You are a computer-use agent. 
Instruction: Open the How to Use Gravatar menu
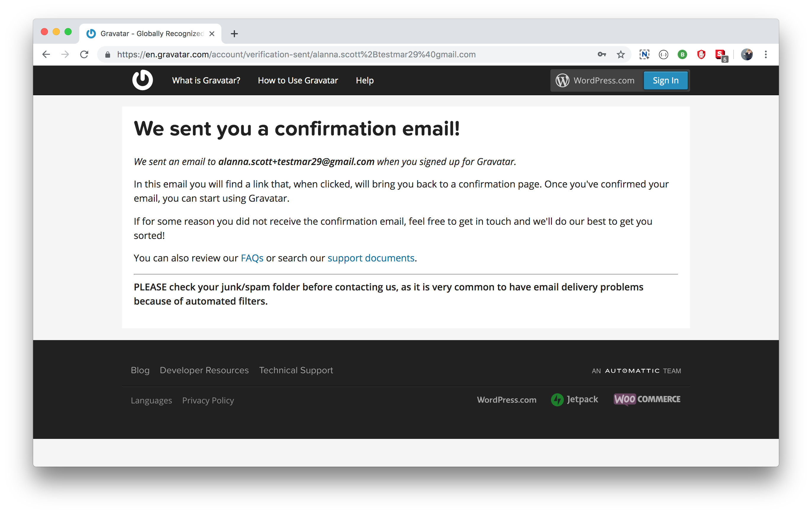click(298, 80)
